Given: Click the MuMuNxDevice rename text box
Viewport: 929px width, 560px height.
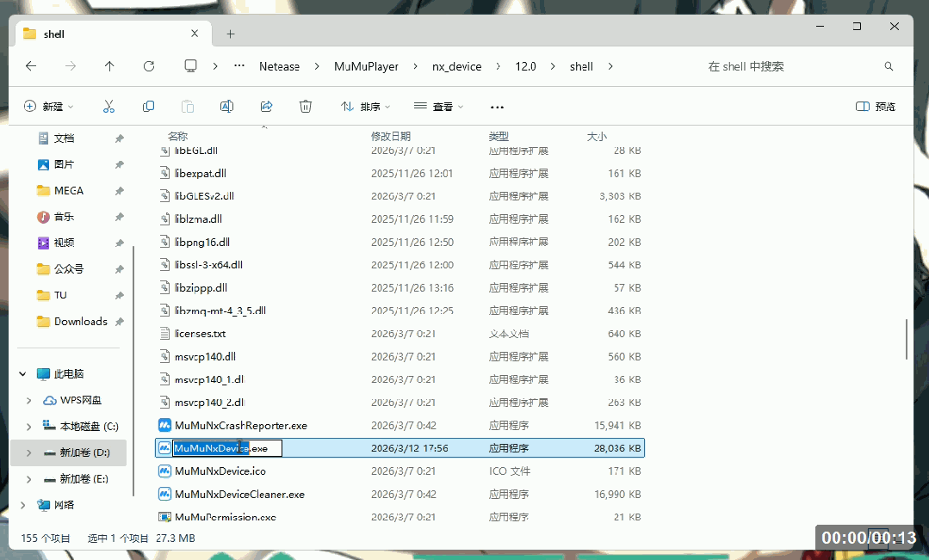Looking at the screenshot, I should 227,449.
